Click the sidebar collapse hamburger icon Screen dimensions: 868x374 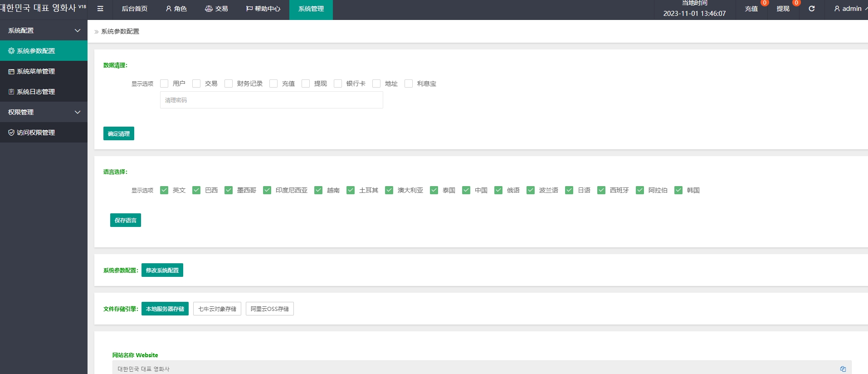pos(100,9)
